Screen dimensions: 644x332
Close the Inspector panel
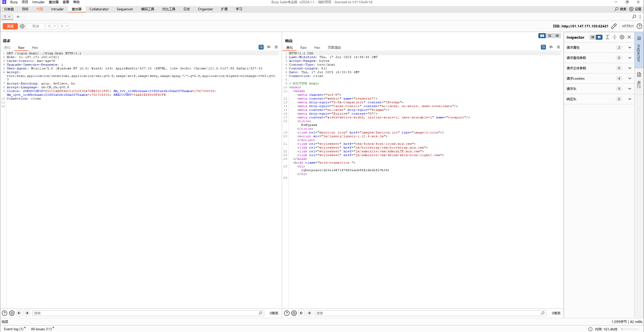point(629,37)
